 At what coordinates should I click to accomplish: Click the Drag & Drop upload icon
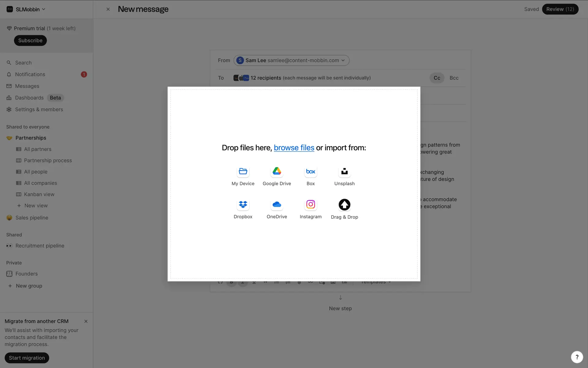pos(344,205)
